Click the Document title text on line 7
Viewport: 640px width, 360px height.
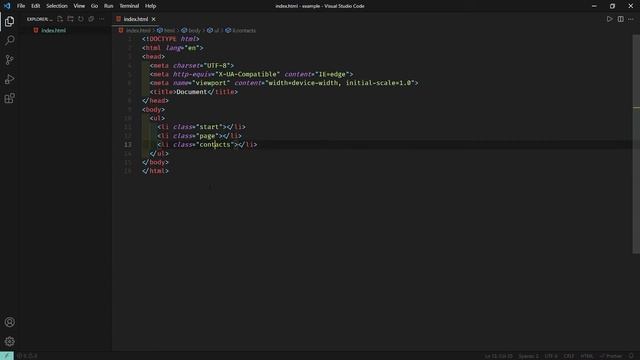point(192,92)
